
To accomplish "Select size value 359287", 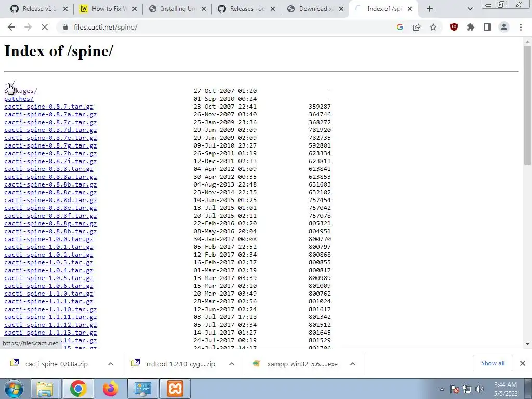I will tap(320, 107).
